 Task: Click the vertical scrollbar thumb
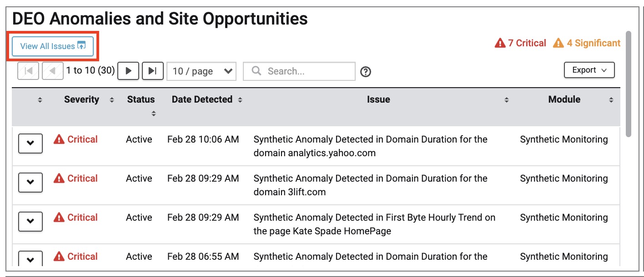629,84
